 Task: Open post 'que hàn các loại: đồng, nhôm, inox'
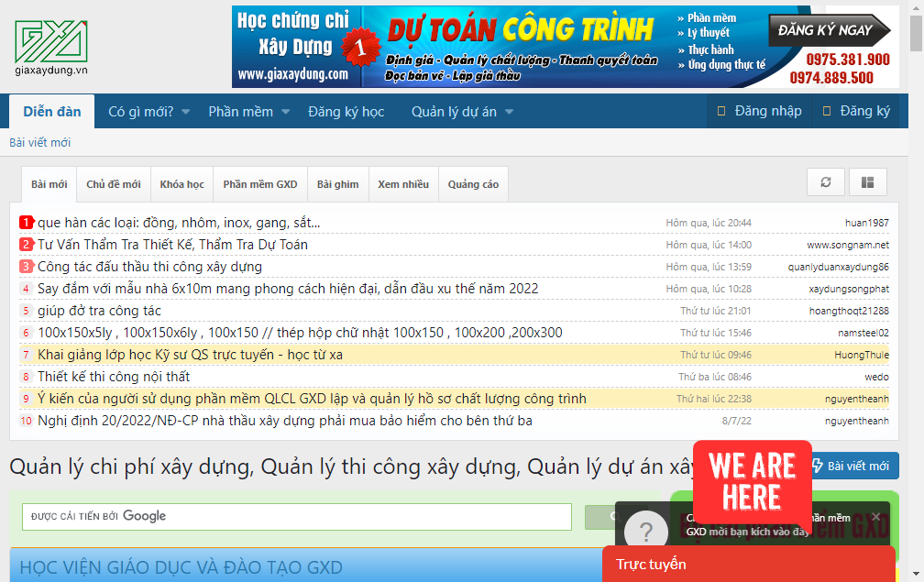[x=179, y=223]
